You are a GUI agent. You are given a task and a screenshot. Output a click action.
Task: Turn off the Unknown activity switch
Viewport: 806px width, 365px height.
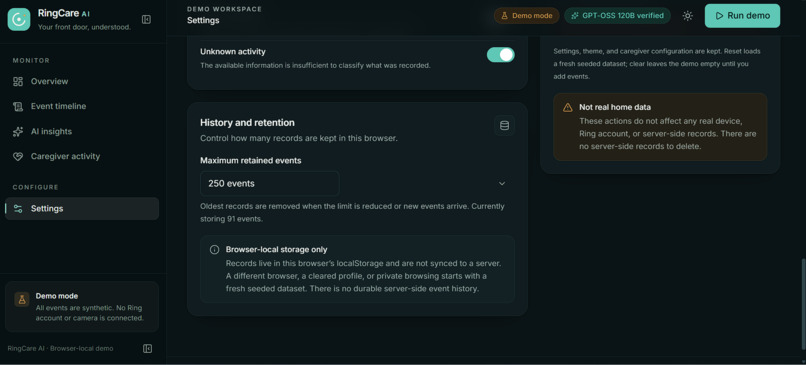(x=501, y=55)
